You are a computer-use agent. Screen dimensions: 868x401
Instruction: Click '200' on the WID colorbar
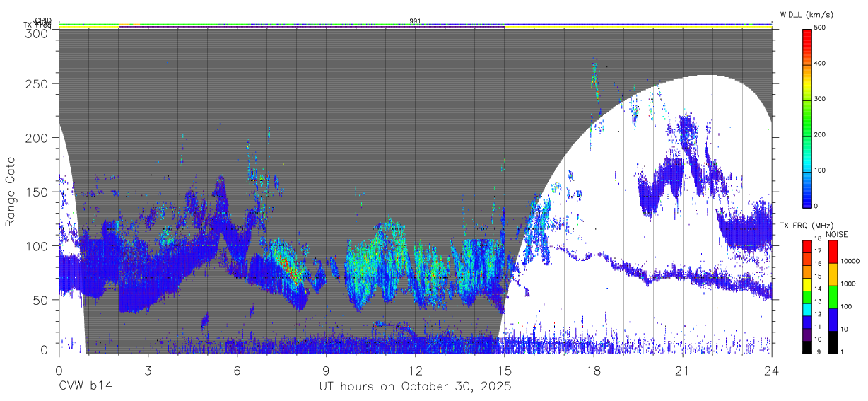tap(820, 134)
